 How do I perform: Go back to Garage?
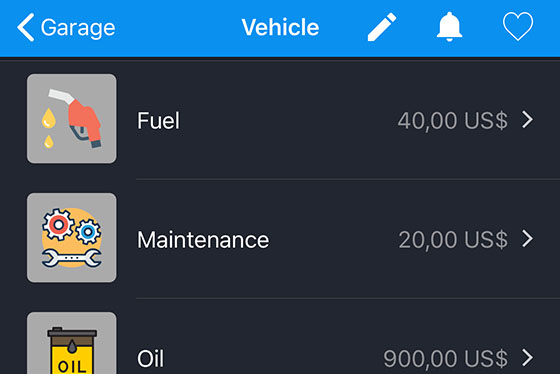pyautogui.click(x=66, y=28)
